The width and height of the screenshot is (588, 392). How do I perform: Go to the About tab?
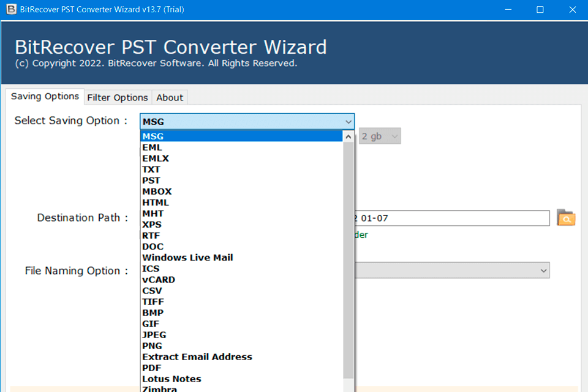170,97
